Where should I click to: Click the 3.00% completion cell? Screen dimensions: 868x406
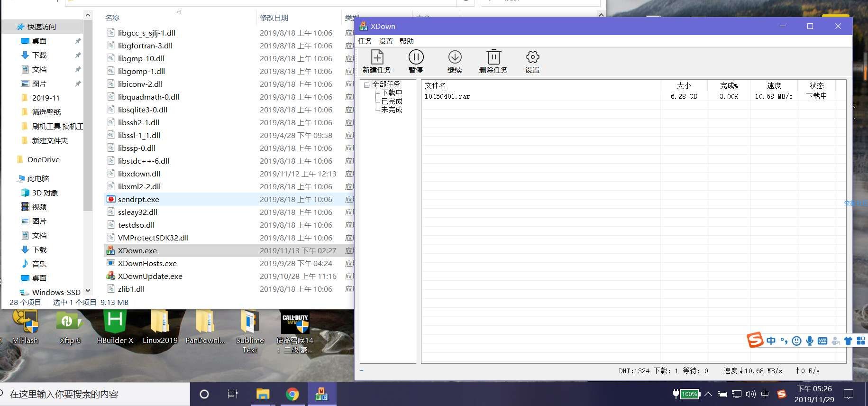729,96
